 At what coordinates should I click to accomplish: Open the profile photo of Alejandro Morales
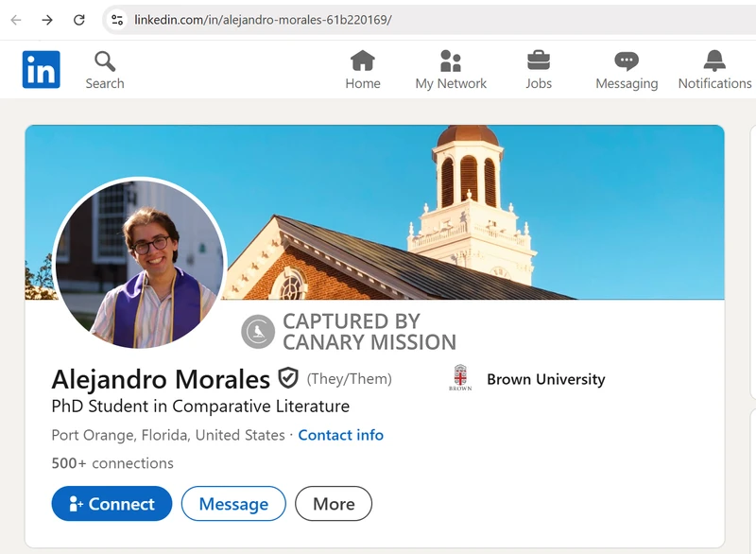pyautogui.click(x=140, y=263)
